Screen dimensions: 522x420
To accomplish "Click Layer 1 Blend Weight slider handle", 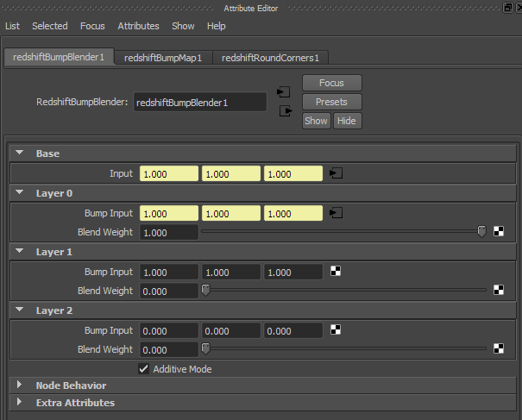I will coord(206,290).
